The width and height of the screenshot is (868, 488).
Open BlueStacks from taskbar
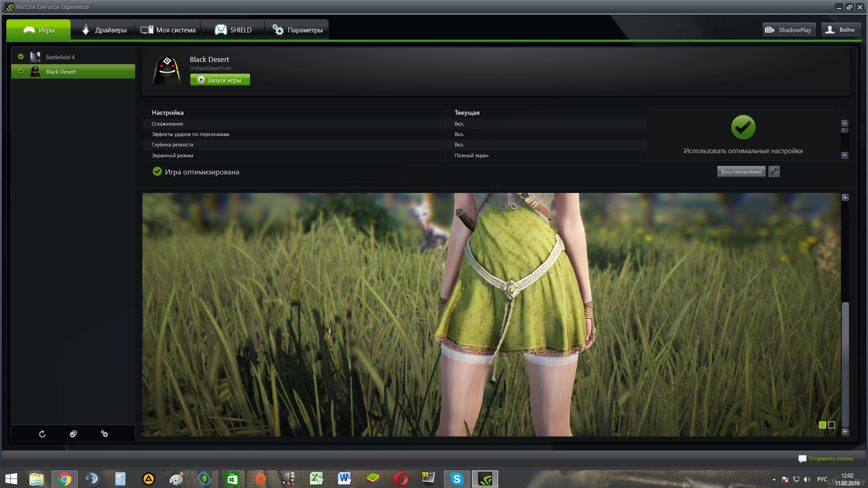373,479
